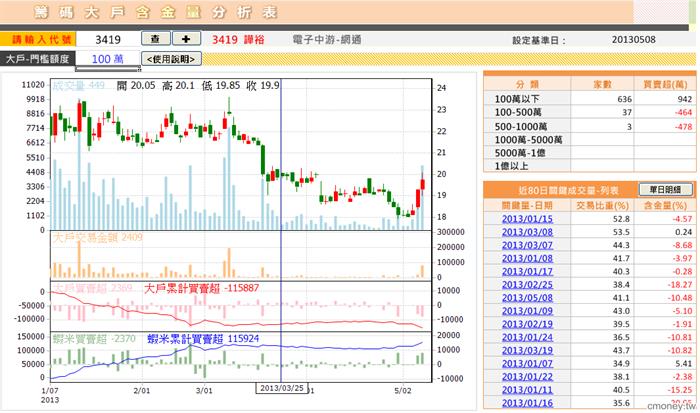The image size is (700, 413).
Task: Select the 100萬以下 category row
Action: (x=589, y=99)
